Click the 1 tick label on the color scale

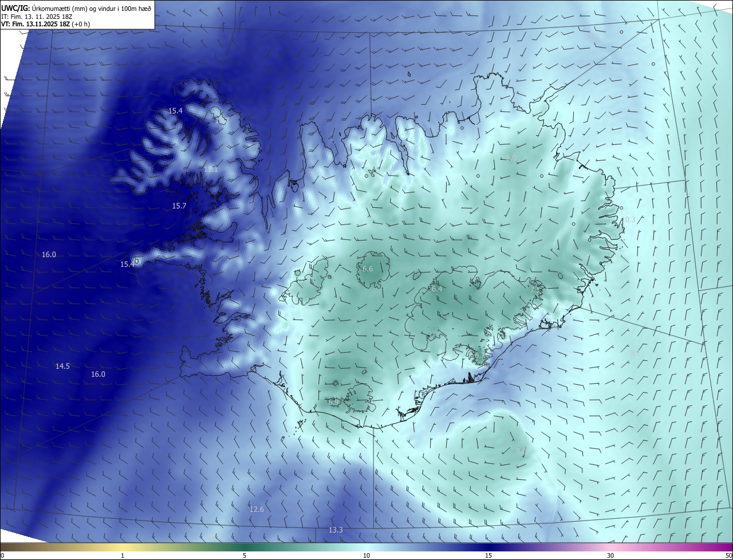(123, 555)
